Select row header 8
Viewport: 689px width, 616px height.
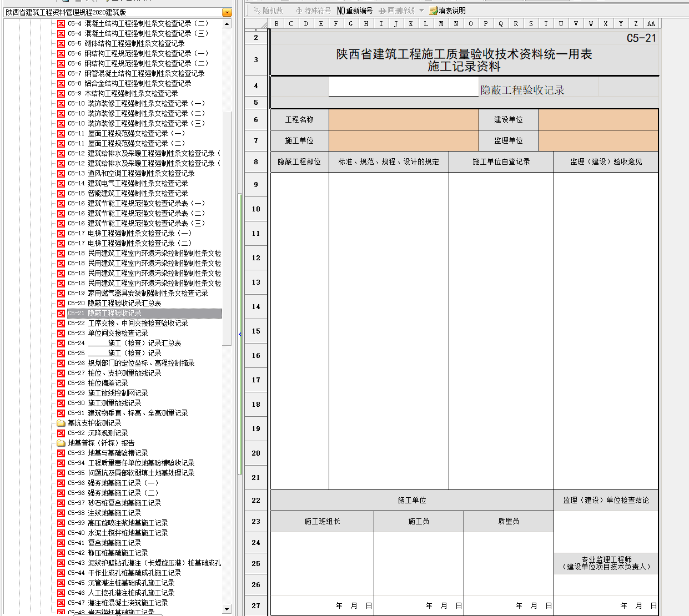256,162
